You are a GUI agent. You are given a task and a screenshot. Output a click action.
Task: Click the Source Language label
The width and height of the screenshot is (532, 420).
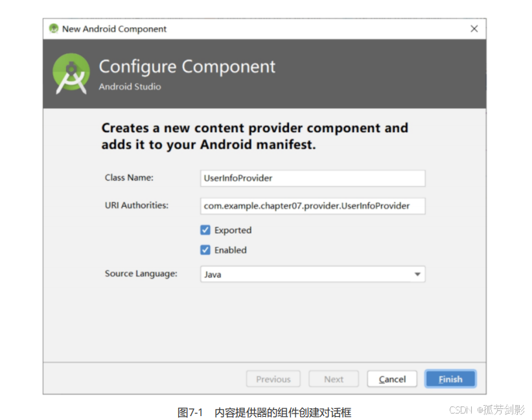pos(141,274)
